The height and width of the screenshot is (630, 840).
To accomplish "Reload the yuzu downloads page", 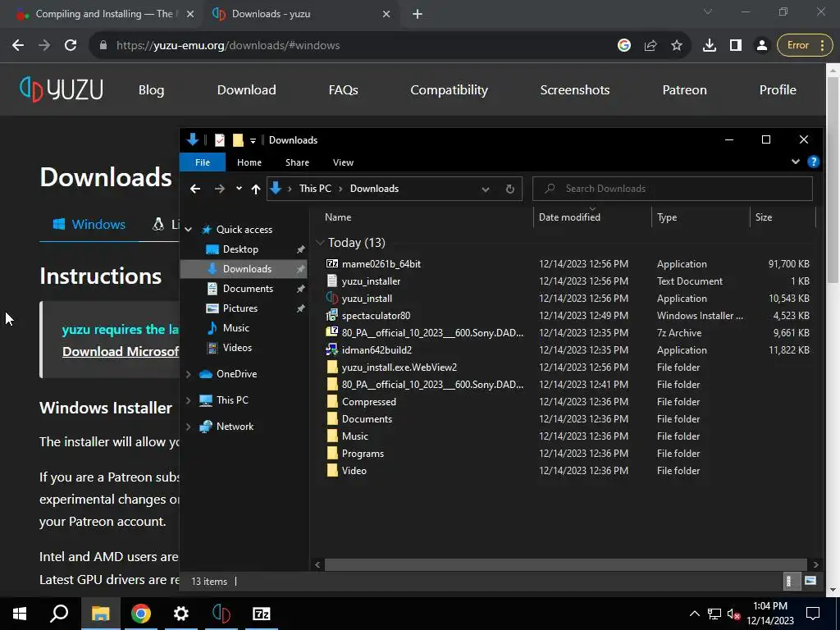I will click(71, 46).
